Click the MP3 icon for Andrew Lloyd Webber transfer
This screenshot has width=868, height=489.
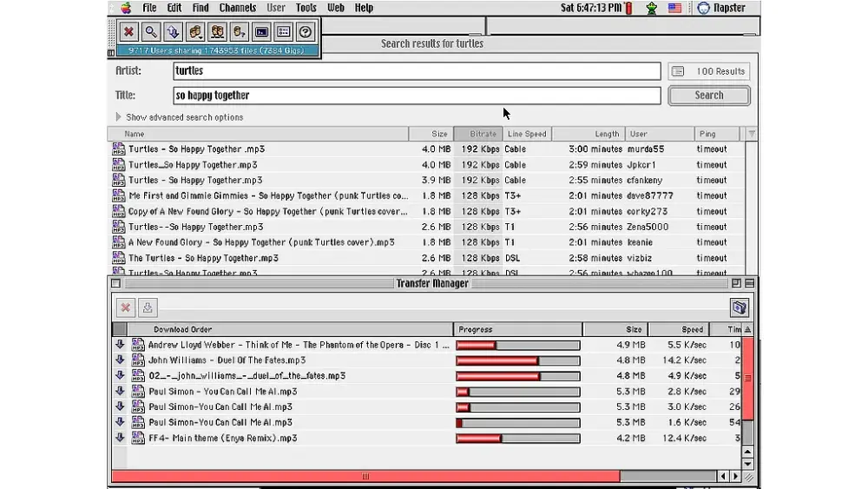click(x=138, y=345)
